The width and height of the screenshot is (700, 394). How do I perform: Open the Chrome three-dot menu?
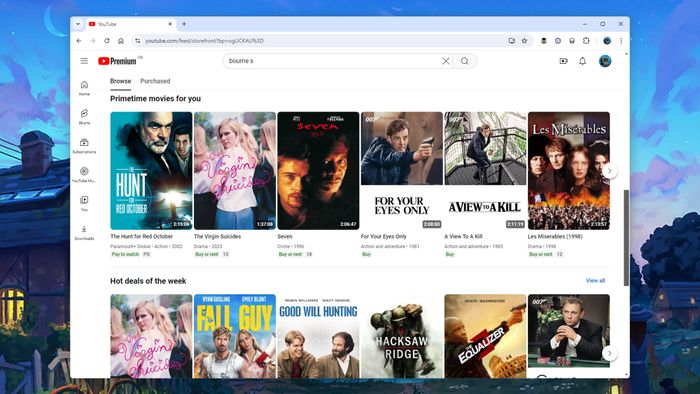[x=621, y=41]
